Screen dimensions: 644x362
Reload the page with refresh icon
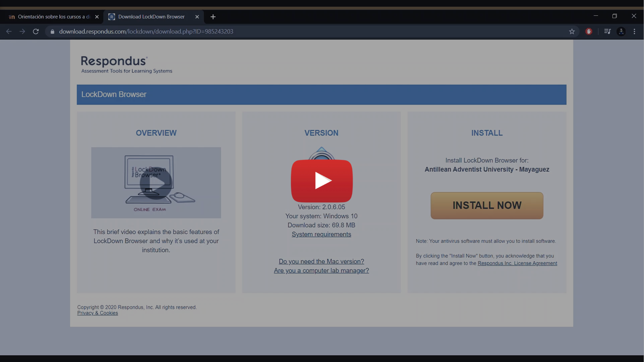36,32
